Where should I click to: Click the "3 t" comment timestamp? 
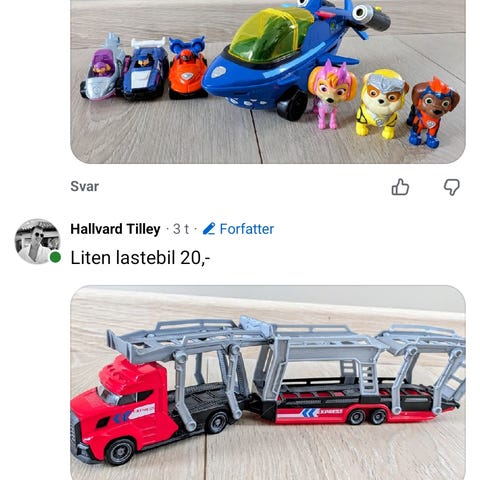[181, 229]
